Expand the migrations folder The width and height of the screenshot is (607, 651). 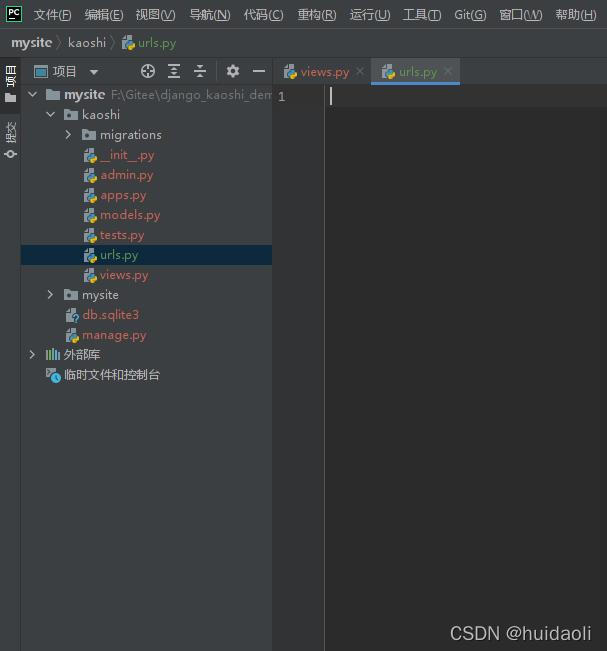[x=69, y=135]
